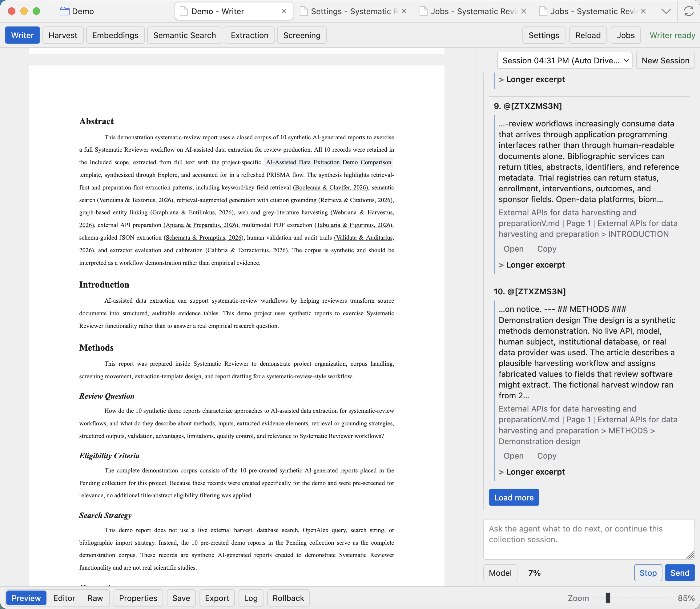
Task: Switch to Editor view mode
Action: 64,598
